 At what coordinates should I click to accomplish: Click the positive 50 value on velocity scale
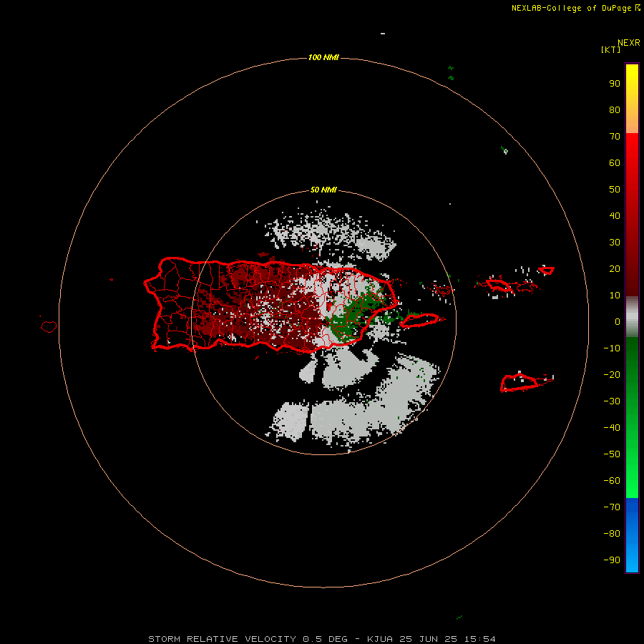click(615, 190)
